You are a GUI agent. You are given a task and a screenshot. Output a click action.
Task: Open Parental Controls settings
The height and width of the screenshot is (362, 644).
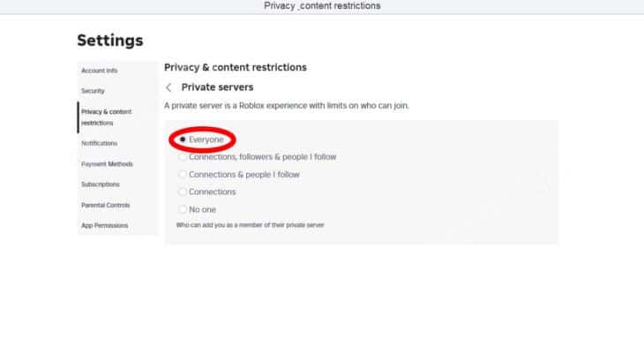pos(106,205)
